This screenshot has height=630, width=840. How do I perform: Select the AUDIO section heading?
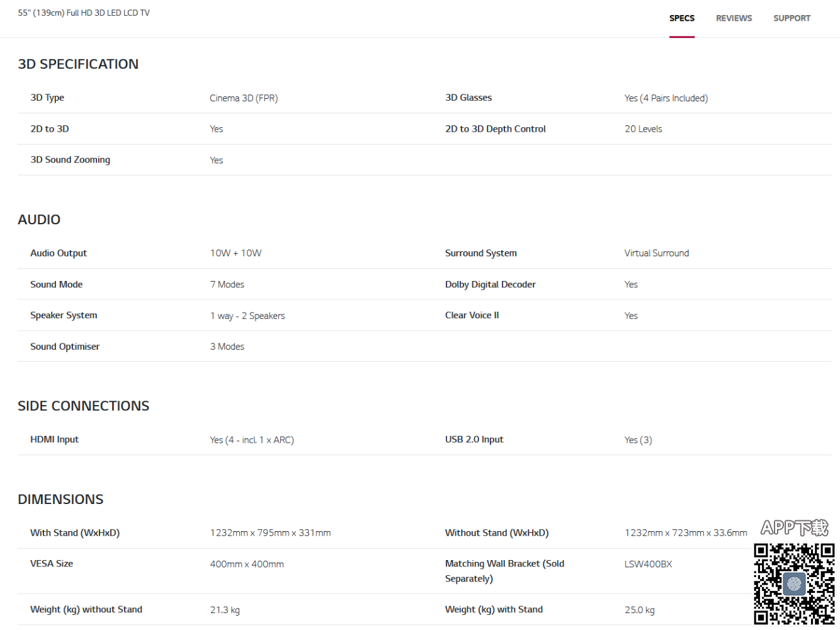(x=39, y=220)
